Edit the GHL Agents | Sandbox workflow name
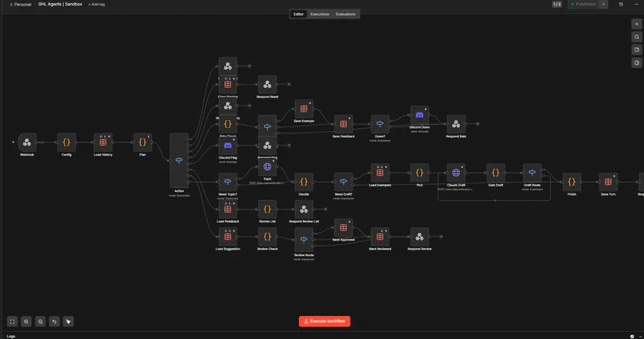This screenshot has width=644, height=339. [x=60, y=4]
